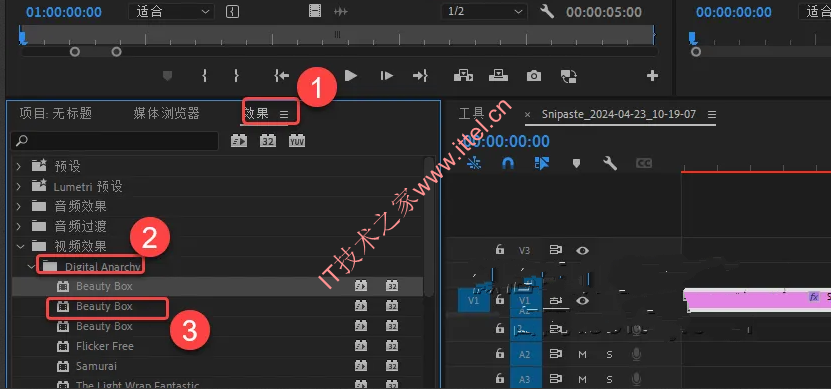Export frame with the camera icon
This screenshot has height=389, width=831.
[x=534, y=76]
